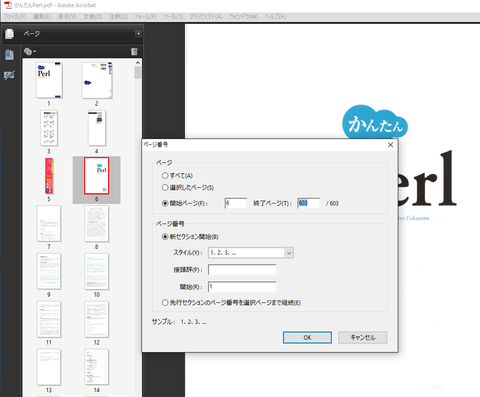
Task: Confirm with the OK button
Action: point(307,337)
